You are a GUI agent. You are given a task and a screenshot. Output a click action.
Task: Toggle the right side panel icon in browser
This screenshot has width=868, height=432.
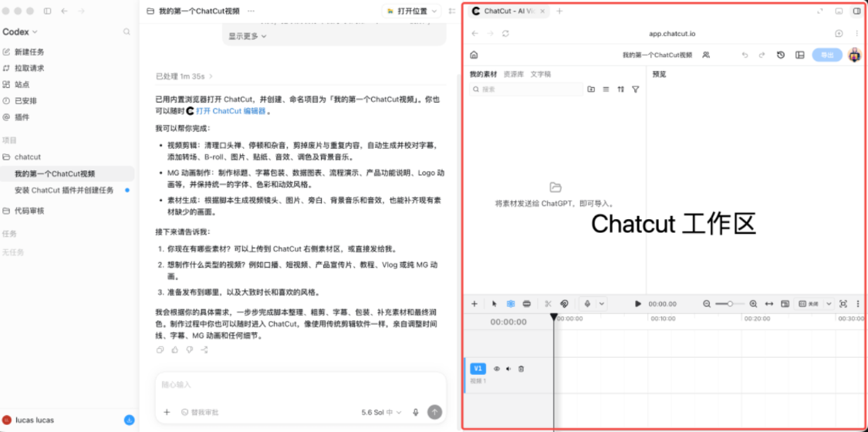(x=856, y=11)
